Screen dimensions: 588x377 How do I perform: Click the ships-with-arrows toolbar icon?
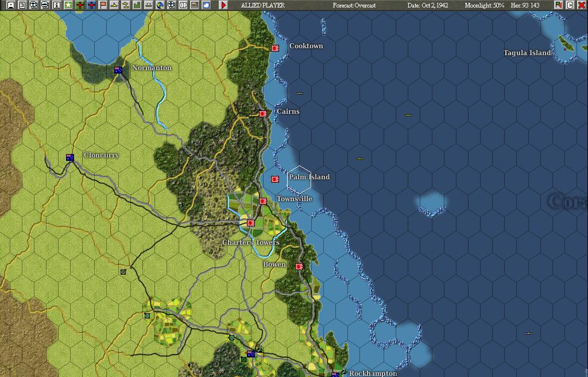click(x=149, y=5)
